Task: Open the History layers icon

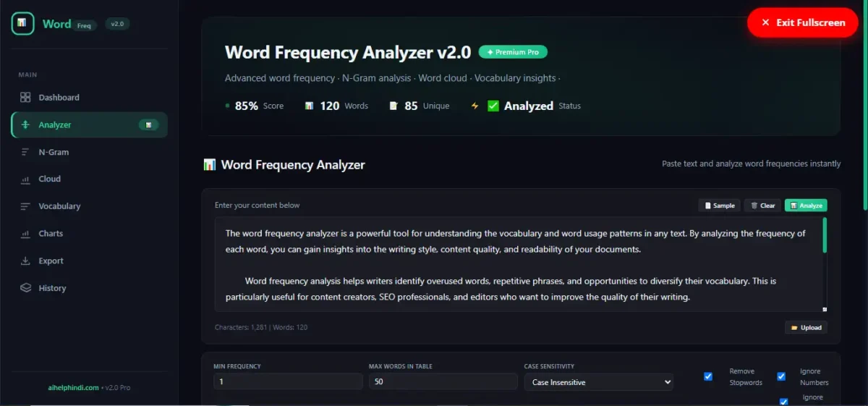Action: [x=25, y=288]
